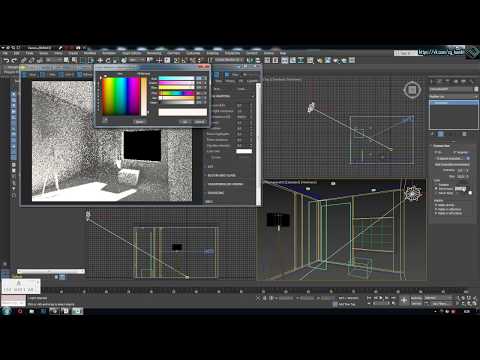Click the ViewCube in the top viewport
The height and width of the screenshot is (360, 480).
pyautogui.click(x=412, y=90)
